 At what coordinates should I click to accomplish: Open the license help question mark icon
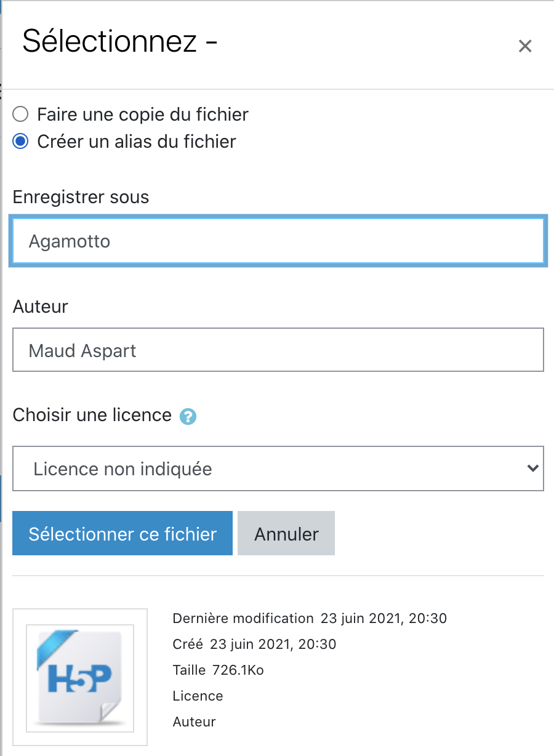point(188,417)
